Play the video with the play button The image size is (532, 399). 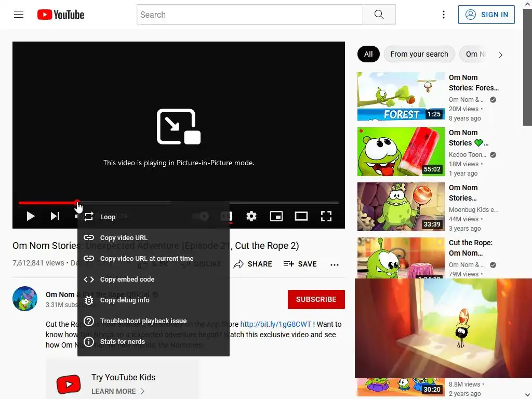click(x=31, y=216)
